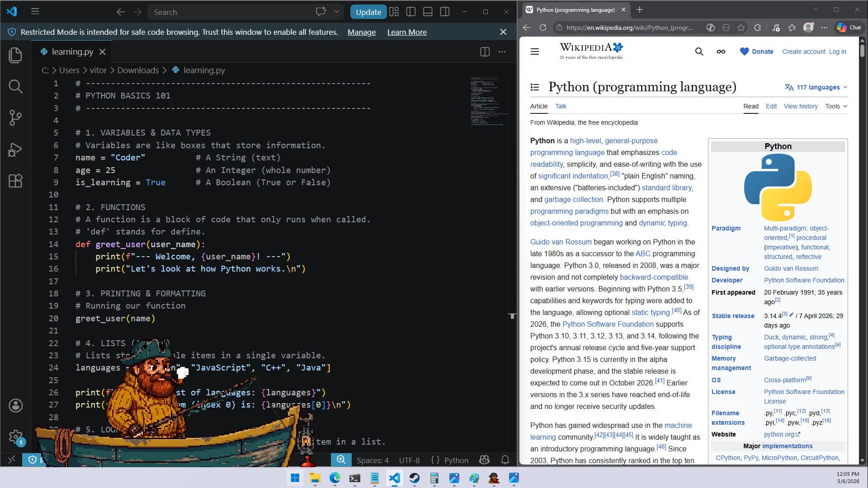Open Wikipedia View history tab

click(x=801, y=106)
